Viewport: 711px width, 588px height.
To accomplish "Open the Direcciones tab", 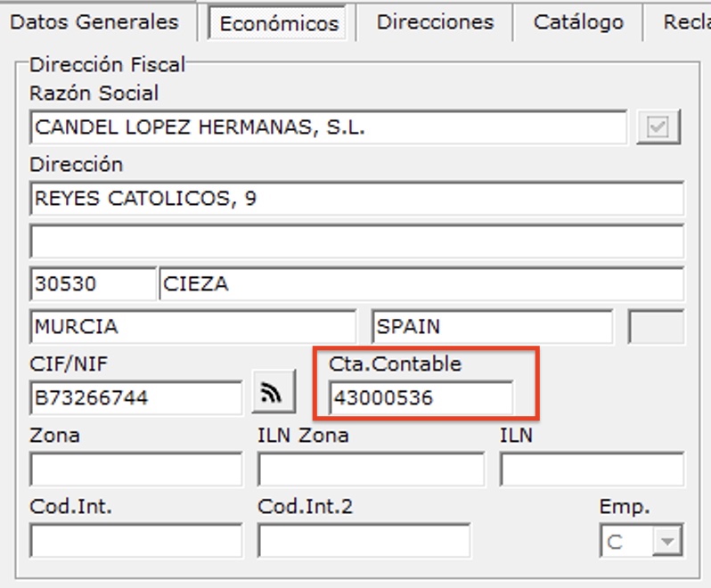I will point(435,22).
